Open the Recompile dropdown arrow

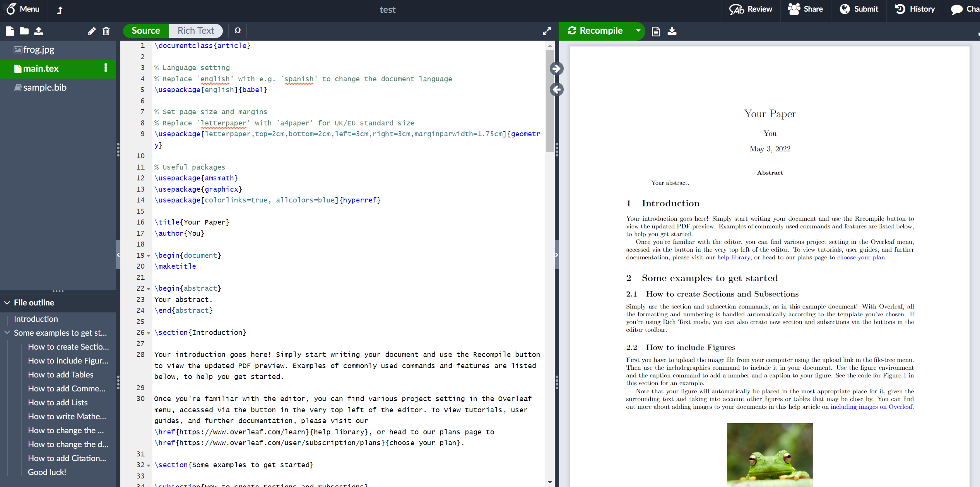click(638, 31)
